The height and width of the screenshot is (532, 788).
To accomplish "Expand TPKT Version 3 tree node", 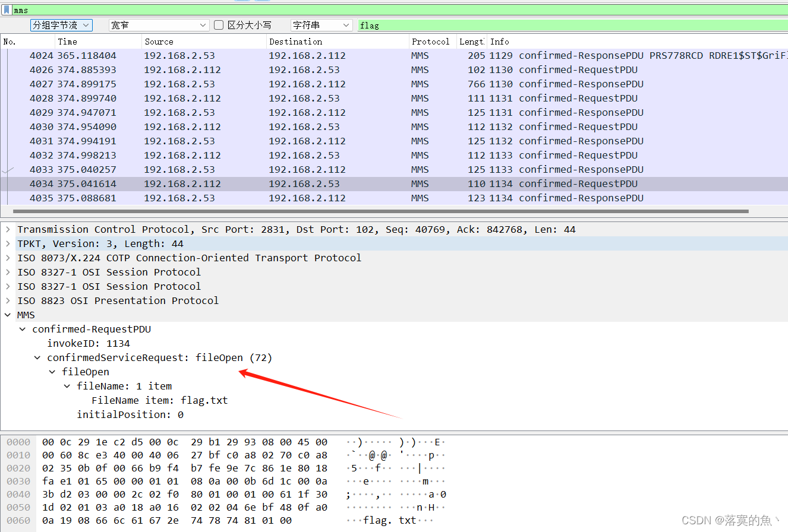I will (8, 243).
